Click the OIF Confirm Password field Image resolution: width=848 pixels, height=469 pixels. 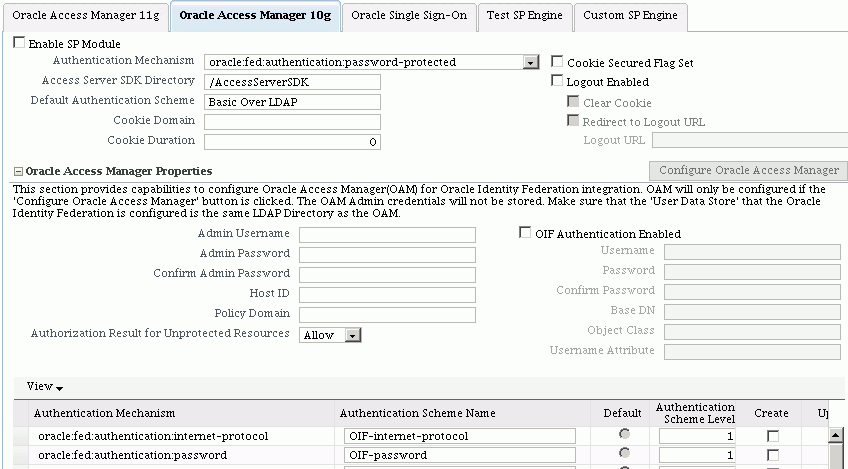[752, 292]
